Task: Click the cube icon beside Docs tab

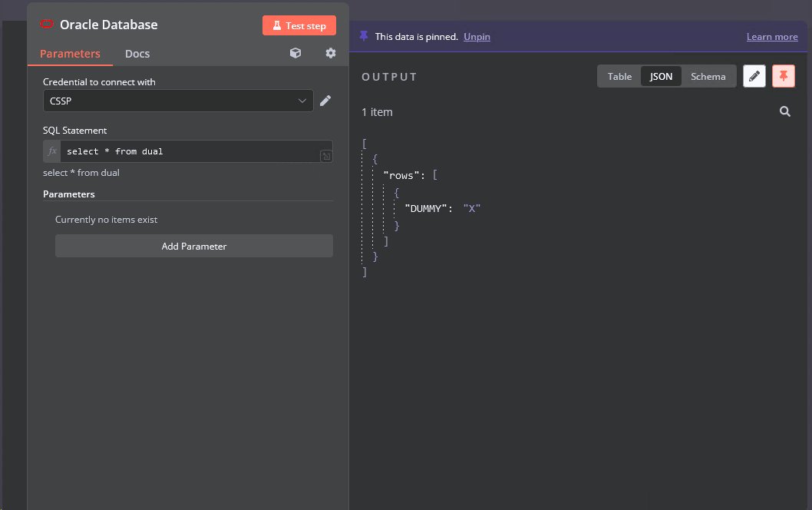Action: pyautogui.click(x=295, y=53)
